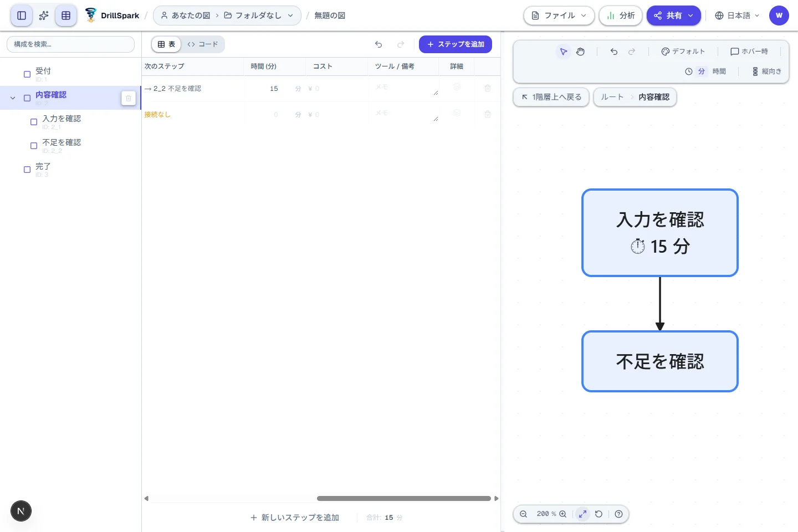The image size is (798, 532).
Task: Toggle the table panel icon in header
Action: [x=66, y=16]
